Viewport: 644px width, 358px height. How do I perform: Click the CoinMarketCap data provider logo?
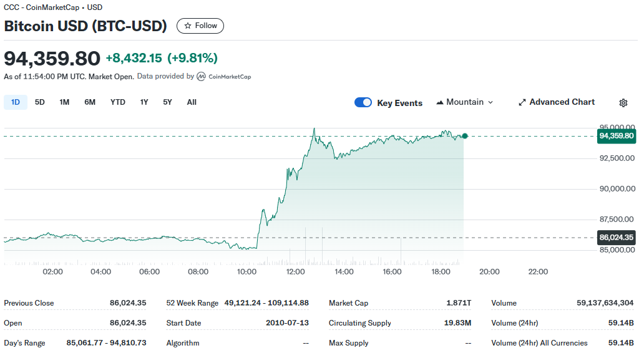(x=224, y=77)
